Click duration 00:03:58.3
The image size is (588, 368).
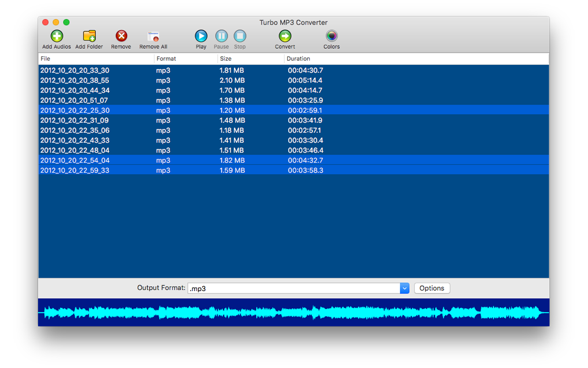coord(305,171)
